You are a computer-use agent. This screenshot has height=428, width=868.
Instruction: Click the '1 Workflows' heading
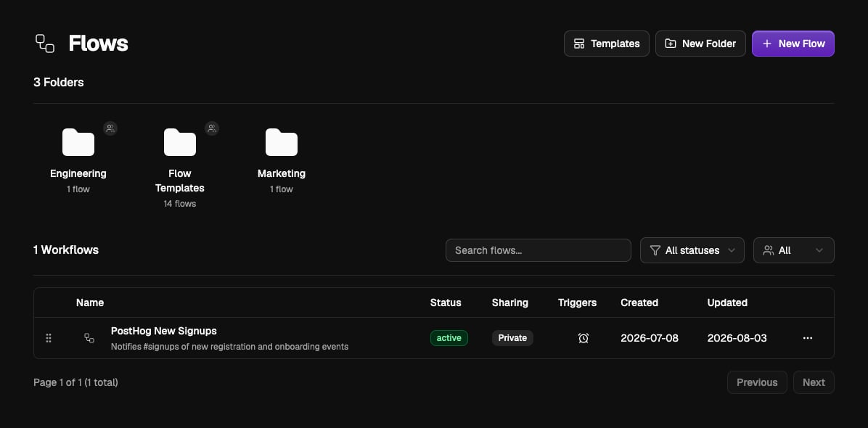[x=66, y=250]
